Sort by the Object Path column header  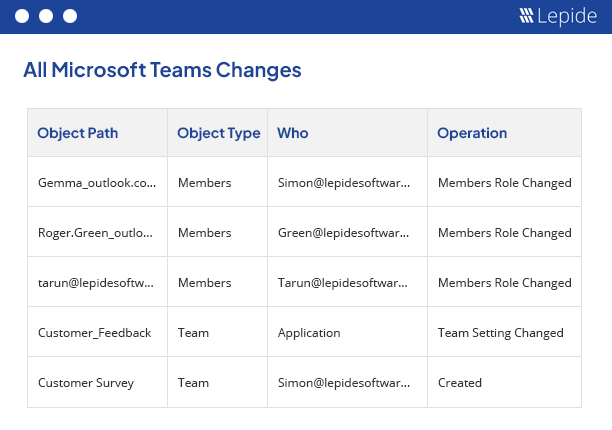78,133
